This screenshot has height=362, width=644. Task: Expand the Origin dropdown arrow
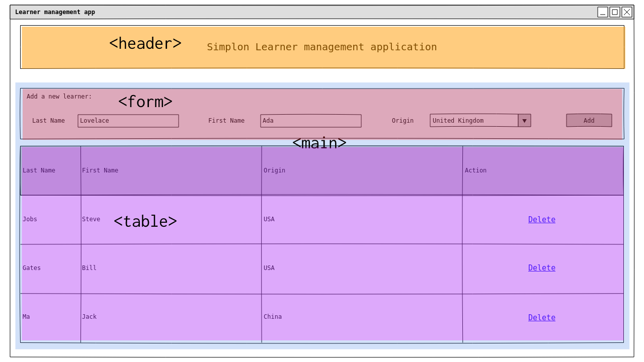click(524, 121)
